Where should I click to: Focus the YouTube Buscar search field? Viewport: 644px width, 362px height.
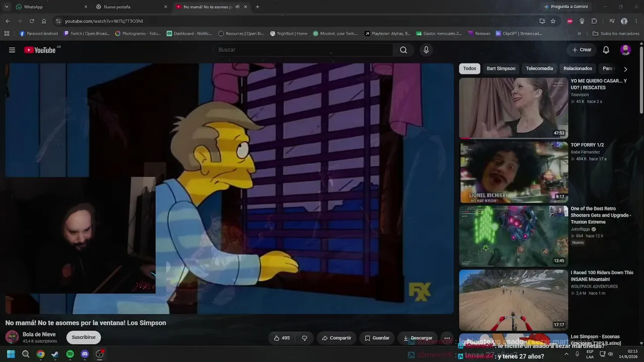pyautogui.click(x=304, y=50)
